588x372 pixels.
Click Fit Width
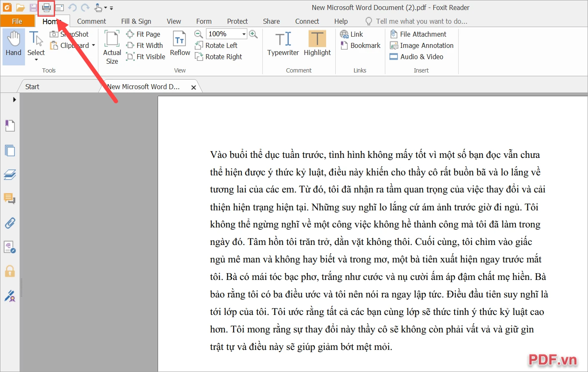point(144,45)
